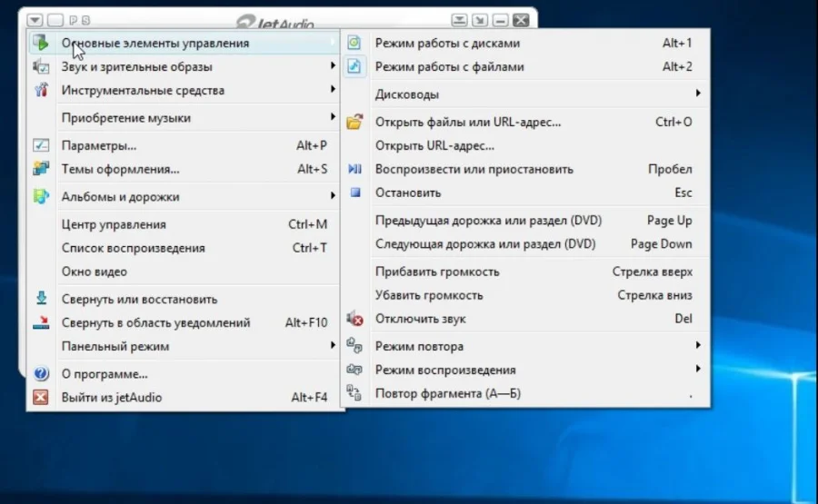Click the red Выйти из jetAudio icon
The image size is (818, 504).
click(x=41, y=397)
